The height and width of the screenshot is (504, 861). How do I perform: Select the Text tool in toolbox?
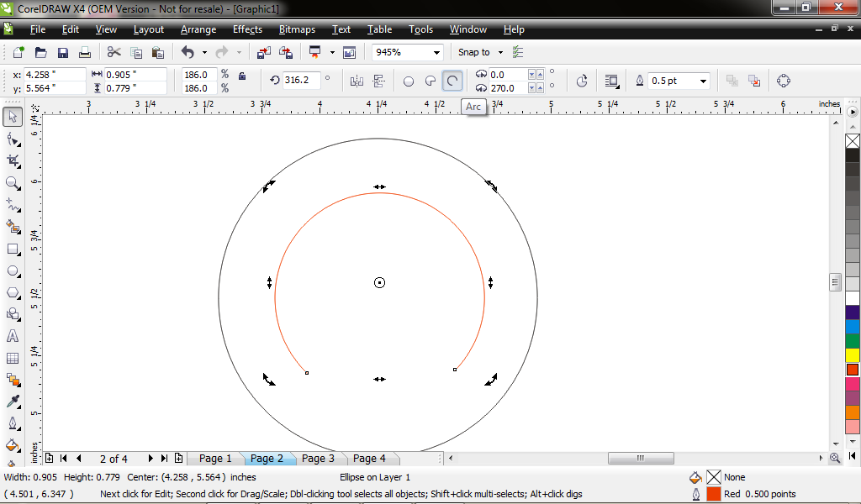coord(13,336)
